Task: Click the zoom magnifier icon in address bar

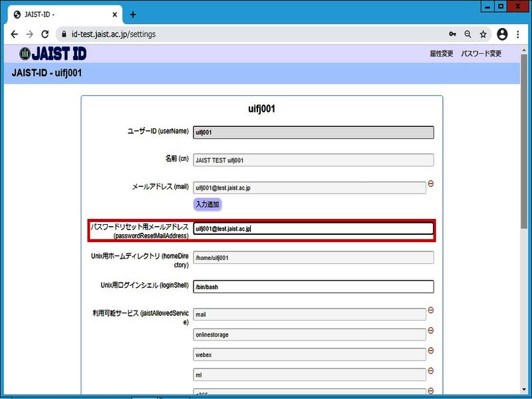Action: click(468, 34)
